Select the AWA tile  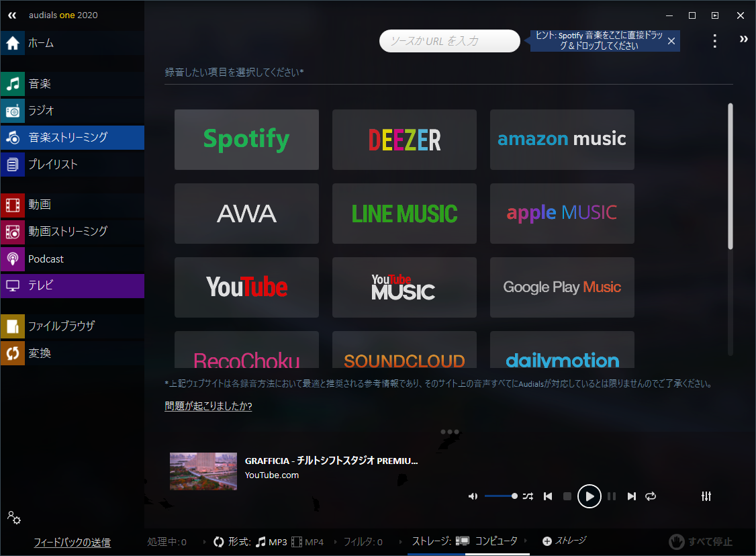246,213
